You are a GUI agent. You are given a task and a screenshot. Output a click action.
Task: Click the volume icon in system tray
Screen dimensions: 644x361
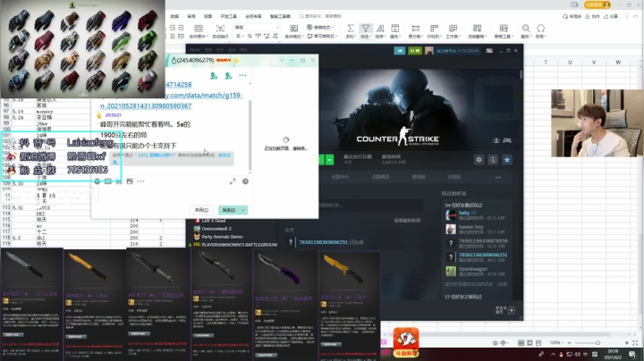click(x=577, y=354)
